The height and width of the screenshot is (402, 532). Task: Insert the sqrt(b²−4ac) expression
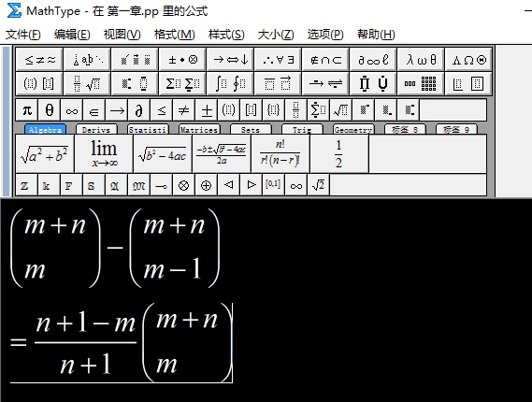pyautogui.click(x=162, y=153)
